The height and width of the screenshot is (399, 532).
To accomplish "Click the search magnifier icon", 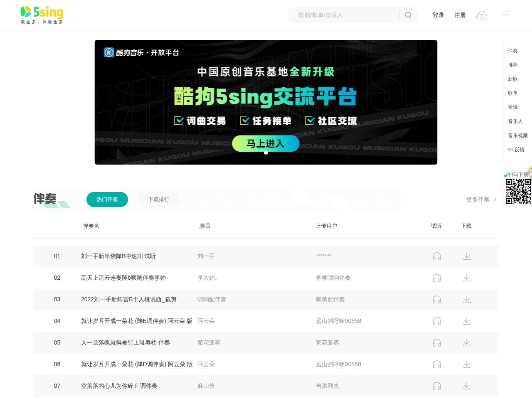I will click(x=408, y=15).
